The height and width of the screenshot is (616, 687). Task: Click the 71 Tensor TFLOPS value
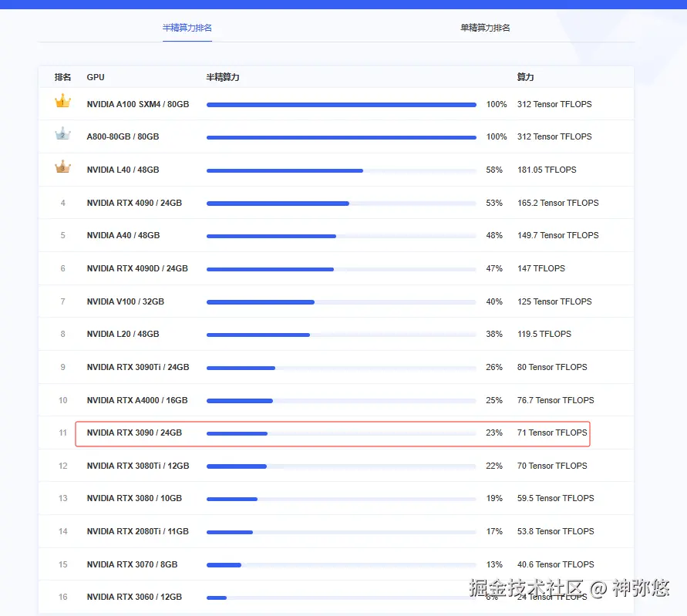click(552, 433)
